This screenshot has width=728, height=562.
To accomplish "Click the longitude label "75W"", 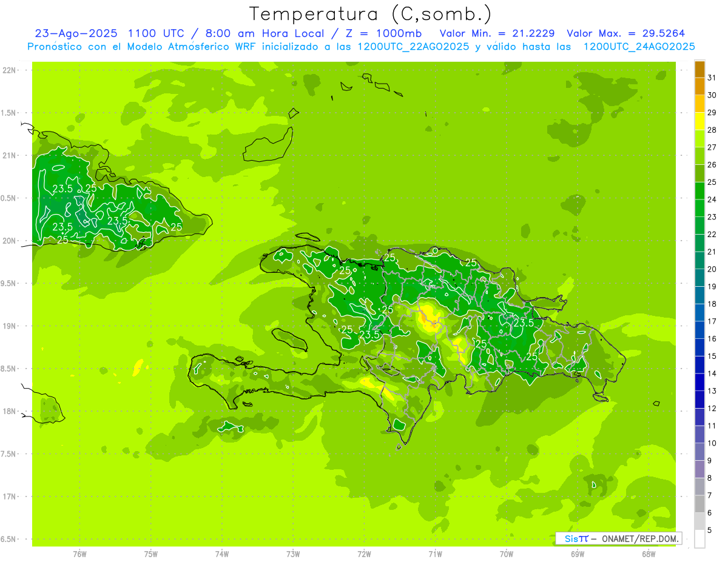I will pos(150,554).
